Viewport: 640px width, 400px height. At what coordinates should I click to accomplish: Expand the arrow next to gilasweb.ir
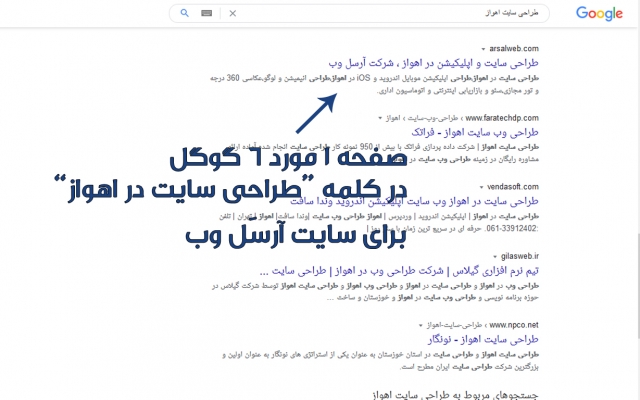click(x=495, y=257)
